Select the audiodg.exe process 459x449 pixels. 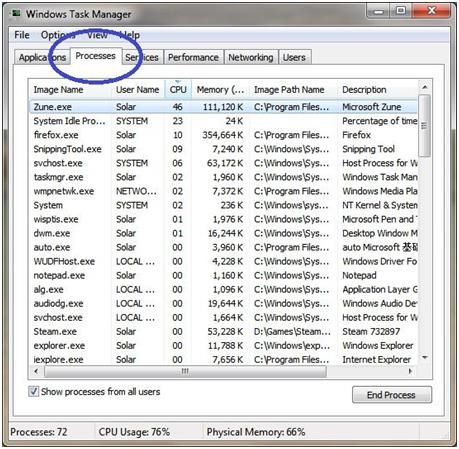tap(223, 304)
